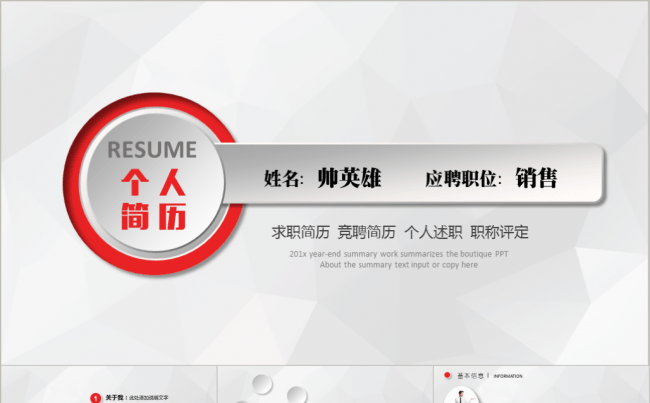The height and width of the screenshot is (403, 650).
Task: Click the 竞聘简历 text
Action: [x=366, y=232]
